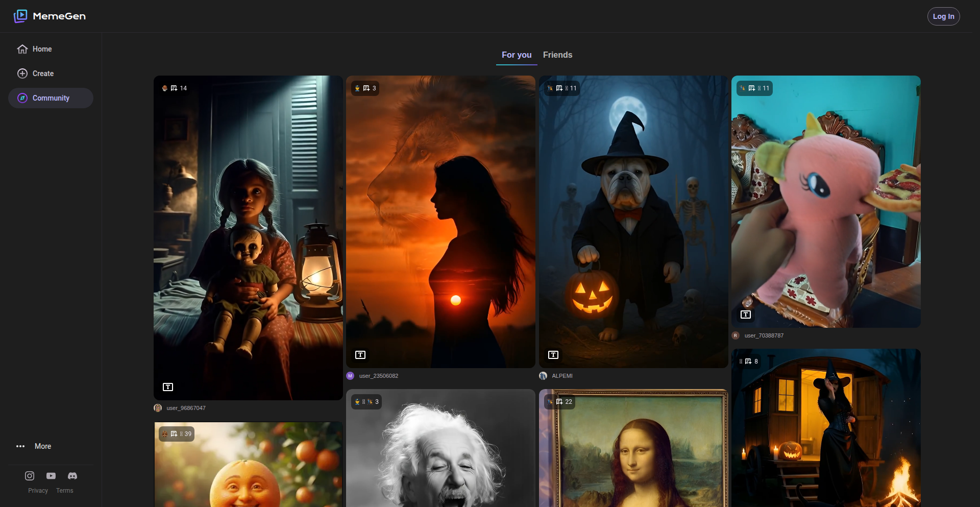Click the 14 badge on doll girl card
This screenshot has width=980, height=507.
(x=175, y=88)
